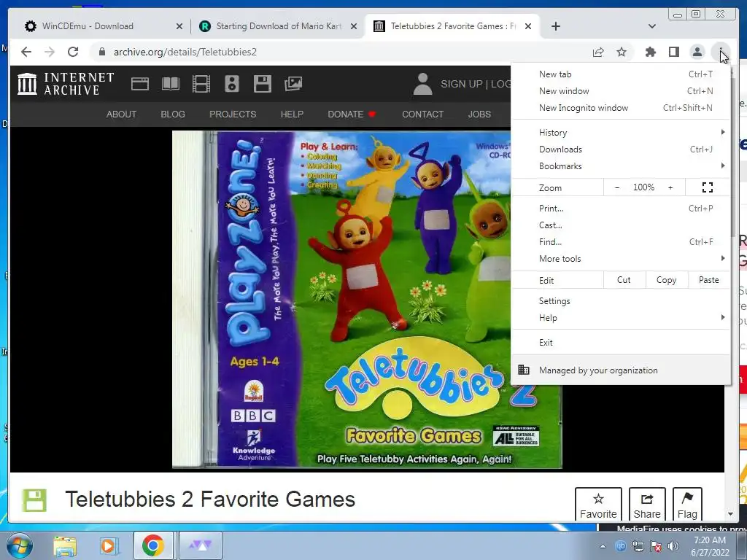This screenshot has width=747, height=560.
Task: Open the ABOUT link
Action: click(122, 114)
